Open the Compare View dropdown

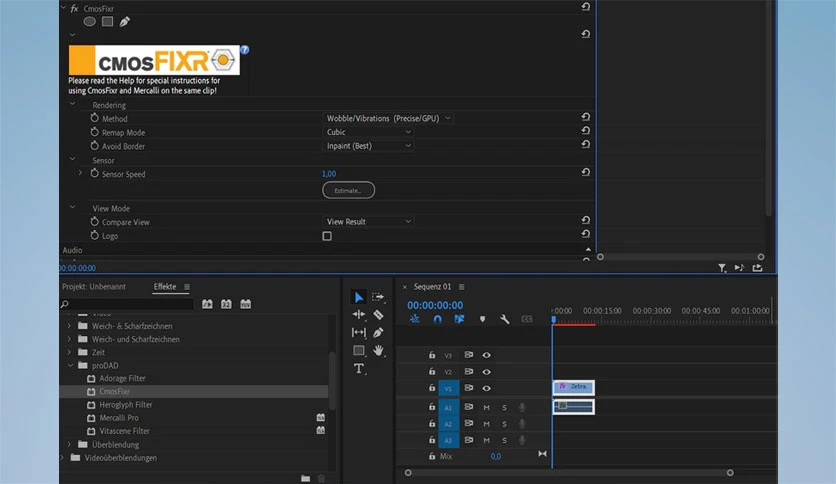click(368, 221)
